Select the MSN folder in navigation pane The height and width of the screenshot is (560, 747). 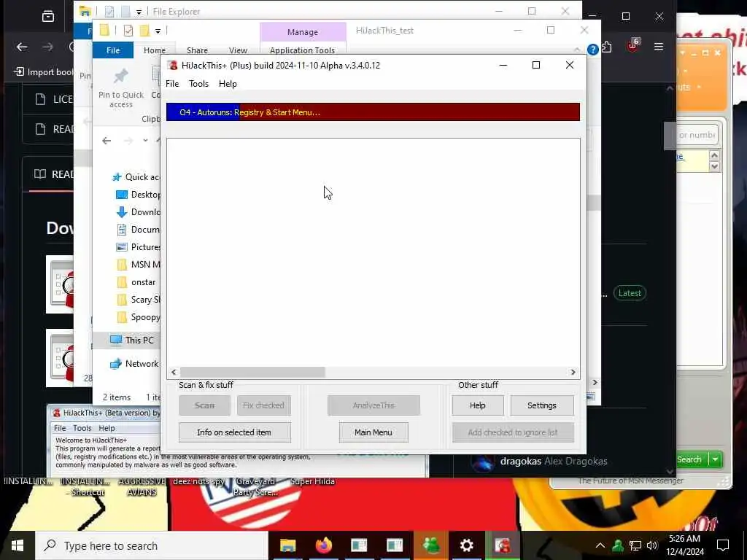[138, 264]
